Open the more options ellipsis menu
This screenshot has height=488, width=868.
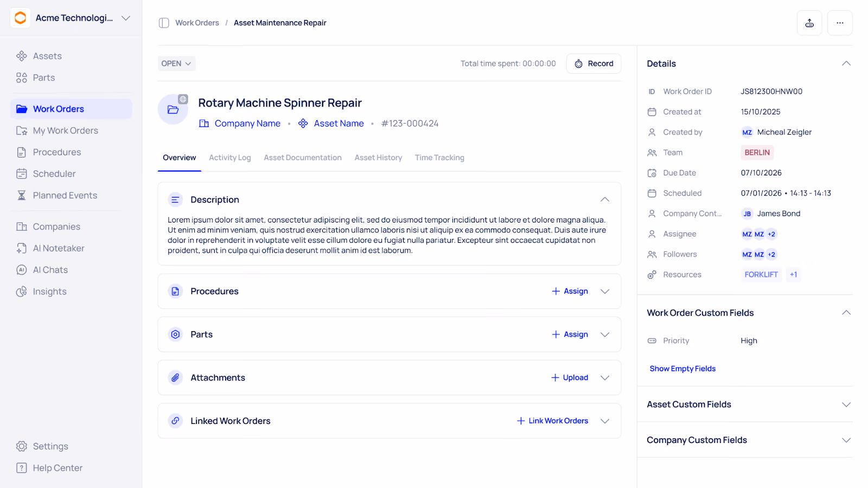[x=840, y=23]
